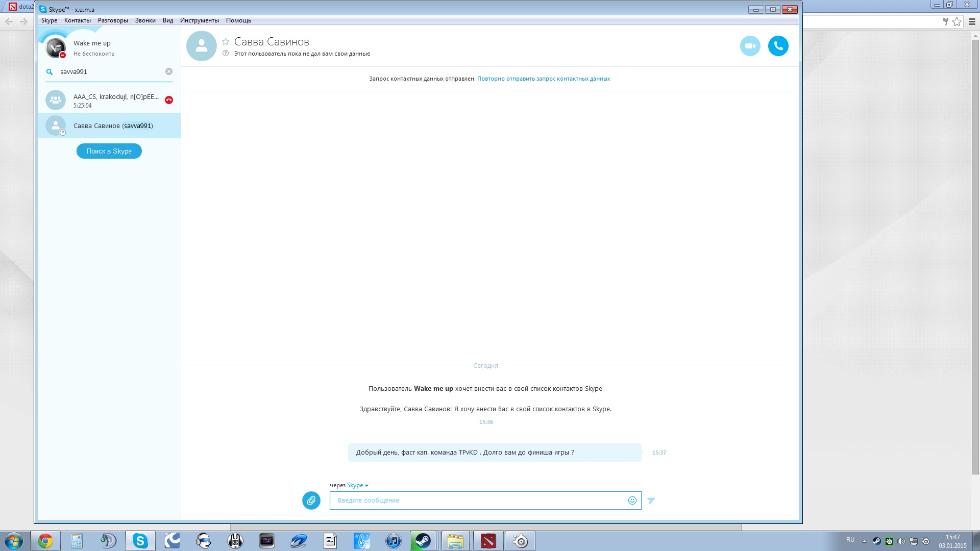Open the file explorer folder taskbar icon
Image resolution: width=980 pixels, height=551 pixels.
click(x=455, y=541)
